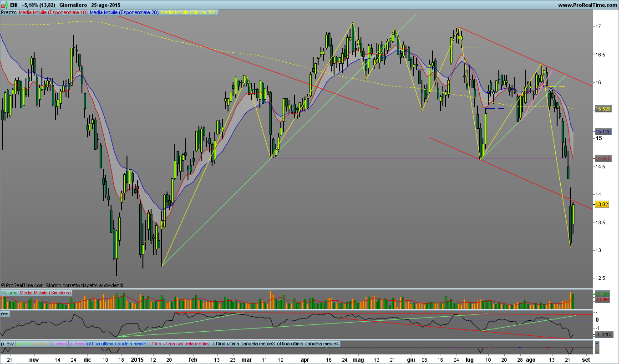Screen dimensions: 619x364
Task: Click the 'nov' month marker on time axis
Action: pos(33,359)
